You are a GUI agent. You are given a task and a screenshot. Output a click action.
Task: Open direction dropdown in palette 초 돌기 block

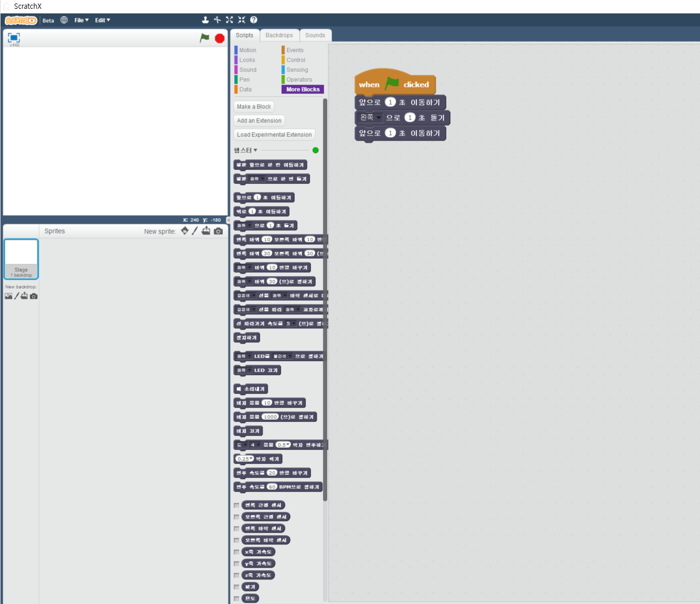[243, 225]
